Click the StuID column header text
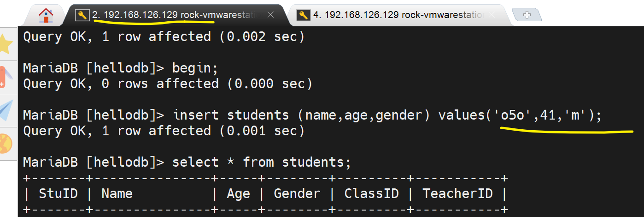Image resolution: width=644 pixels, height=217 pixels. coord(58,193)
